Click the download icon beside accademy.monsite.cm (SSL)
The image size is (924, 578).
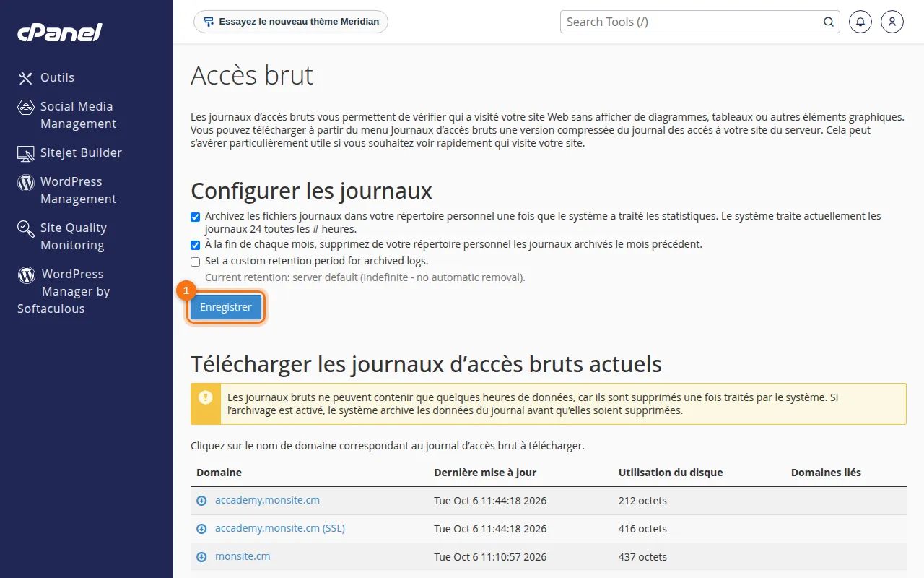coord(201,529)
